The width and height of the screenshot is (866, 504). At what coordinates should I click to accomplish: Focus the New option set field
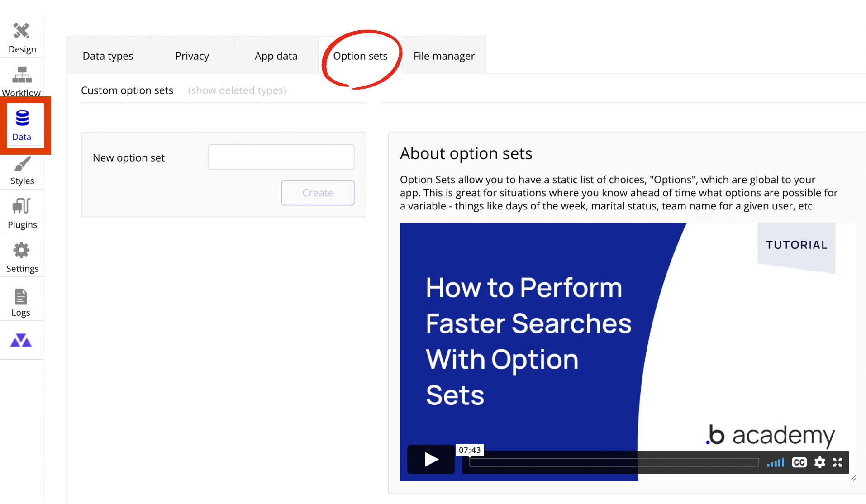(281, 157)
